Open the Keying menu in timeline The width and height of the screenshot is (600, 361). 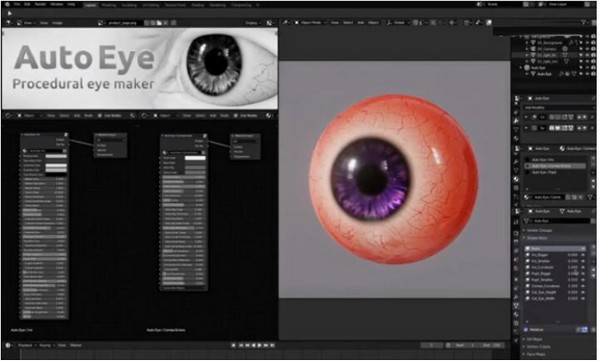pyautogui.click(x=46, y=345)
